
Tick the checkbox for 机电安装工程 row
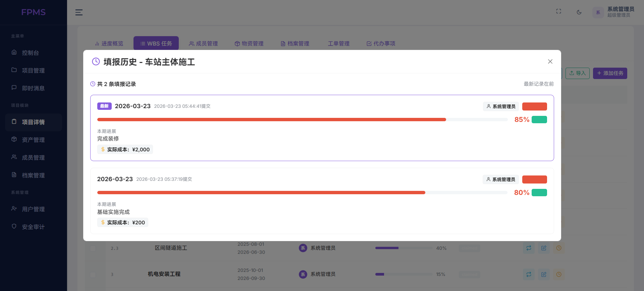point(93,275)
